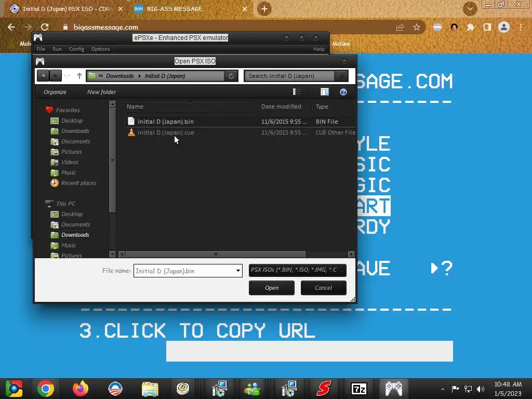Open the Chrome profile avatar icon

tap(504, 27)
